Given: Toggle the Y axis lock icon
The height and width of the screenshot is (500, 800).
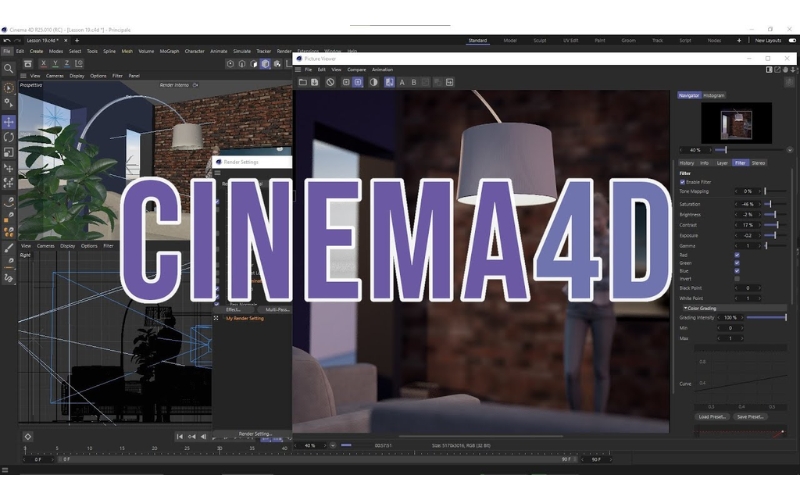Looking at the screenshot, I should pyautogui.click(x=55, y=64).
